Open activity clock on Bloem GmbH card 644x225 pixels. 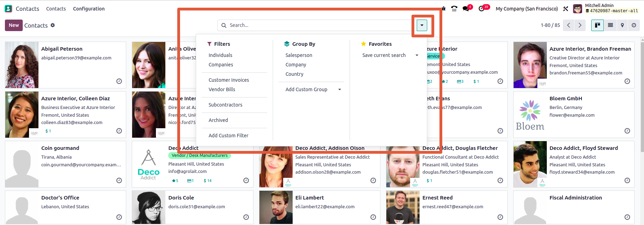coord(627,131)
